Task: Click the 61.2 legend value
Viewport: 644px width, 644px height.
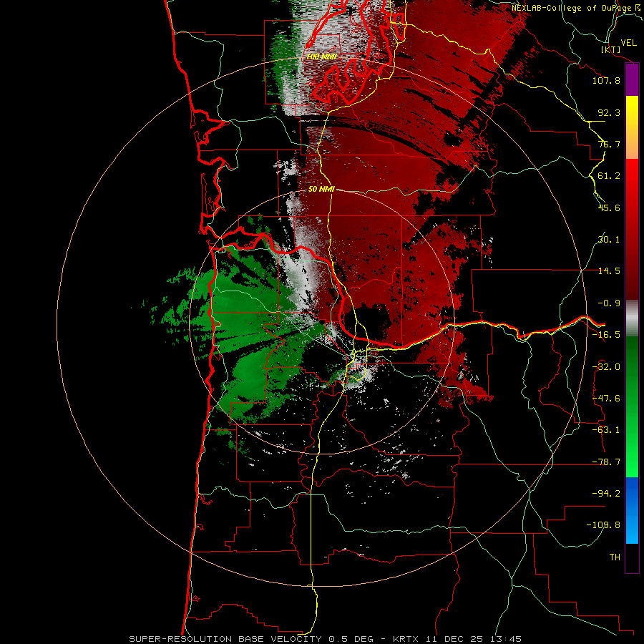Action: 609,176
